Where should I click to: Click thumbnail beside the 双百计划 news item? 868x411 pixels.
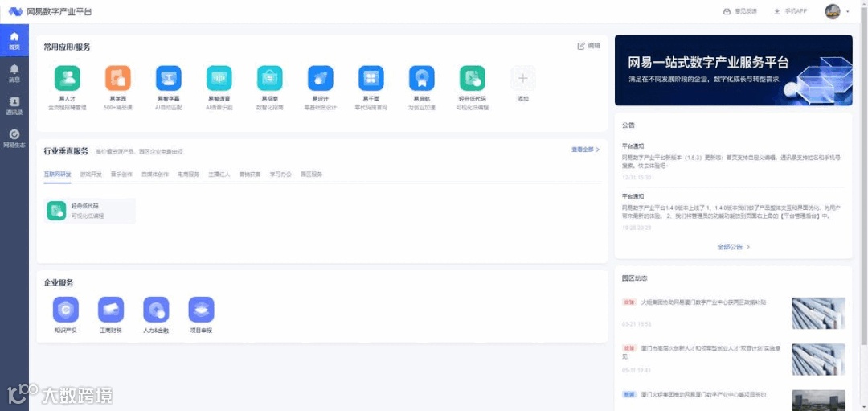pos(818,360)
